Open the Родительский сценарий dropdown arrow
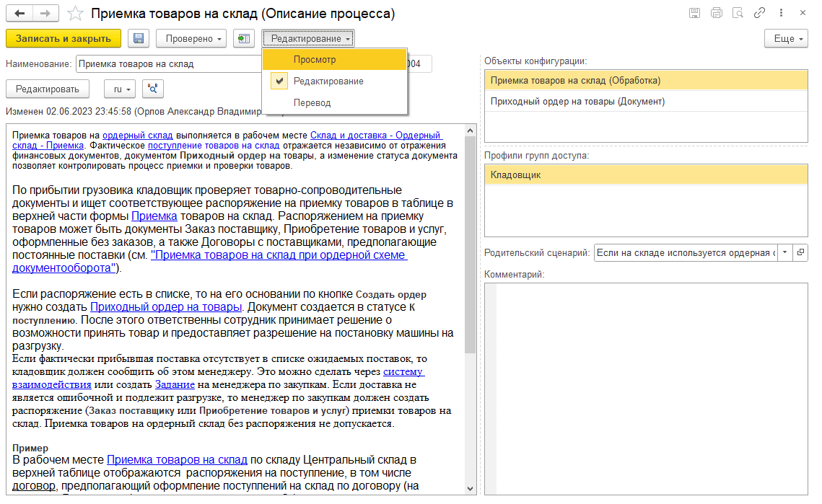The image size is (822, 504). (x=784, y=253)
